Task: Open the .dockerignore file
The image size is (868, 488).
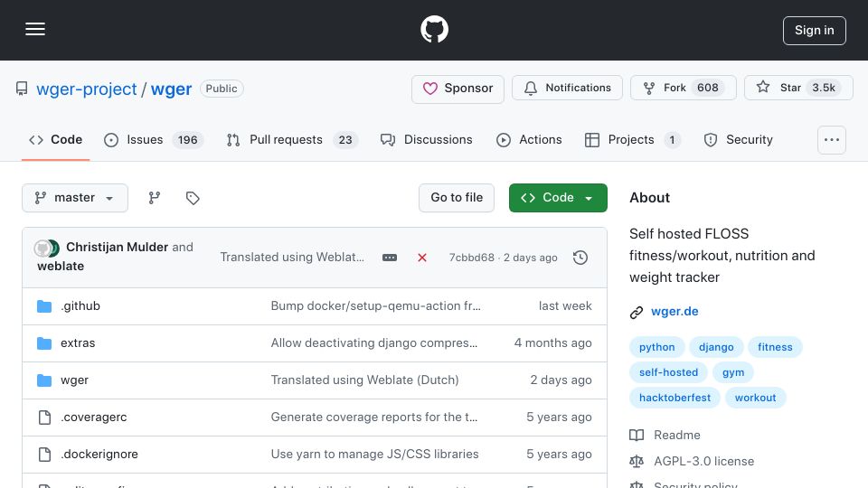Action: (x=99, y=455)
